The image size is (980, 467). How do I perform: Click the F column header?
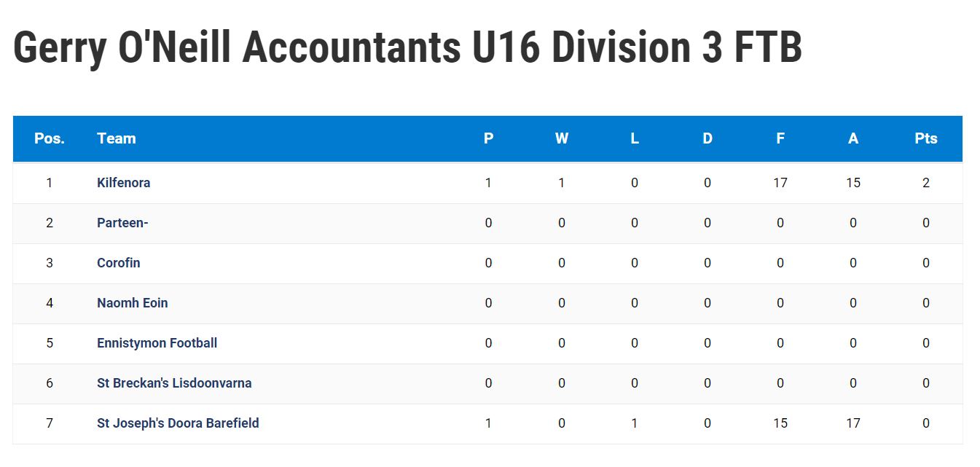tap(780, 138)
